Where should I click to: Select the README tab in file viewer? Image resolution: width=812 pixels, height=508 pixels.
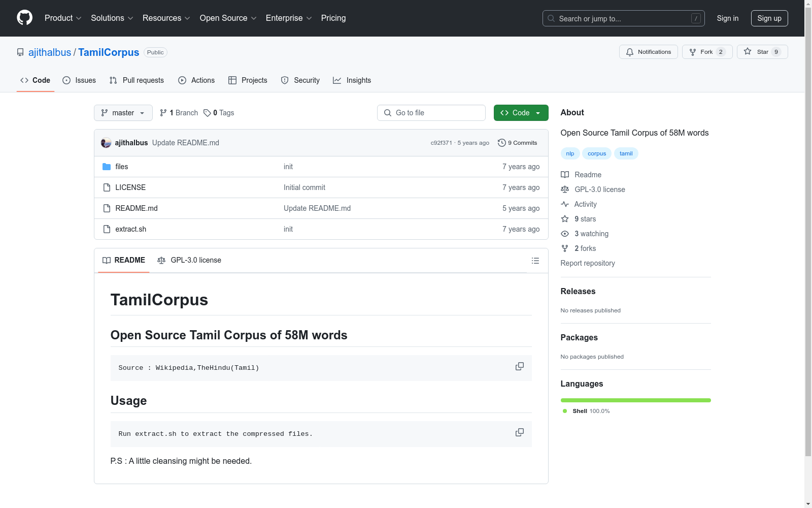(x=124, y=260)
